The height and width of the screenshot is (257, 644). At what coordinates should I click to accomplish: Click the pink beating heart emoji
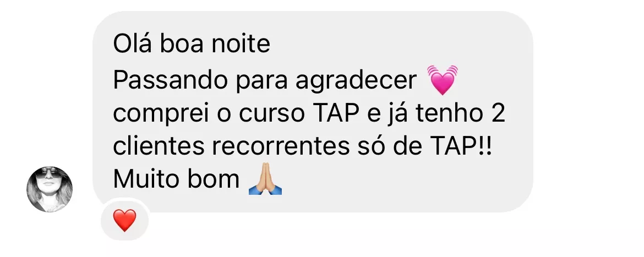[443, 80]
